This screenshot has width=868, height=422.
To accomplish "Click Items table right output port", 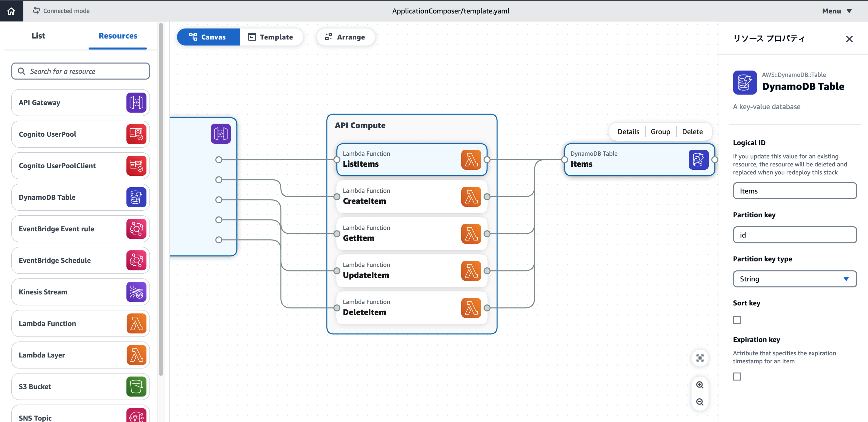I will tap(714, 160).
